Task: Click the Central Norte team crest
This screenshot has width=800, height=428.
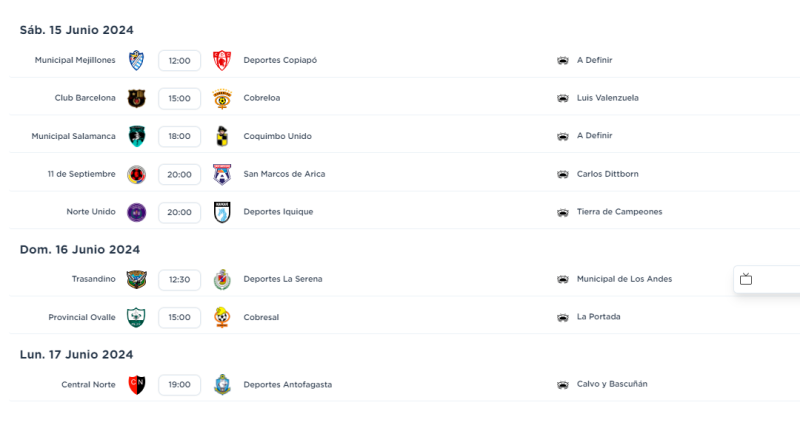Action: point(137,385)
